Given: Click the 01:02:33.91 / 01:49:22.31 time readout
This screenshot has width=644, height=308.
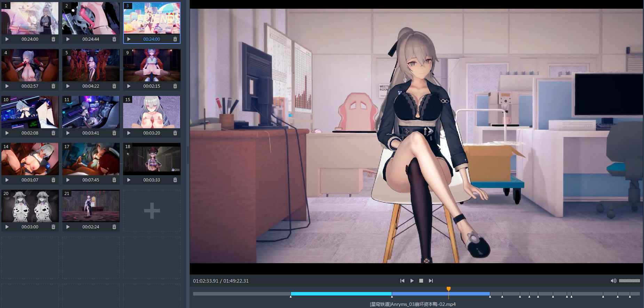Looking at the screenshot, I should coord(221,281).
